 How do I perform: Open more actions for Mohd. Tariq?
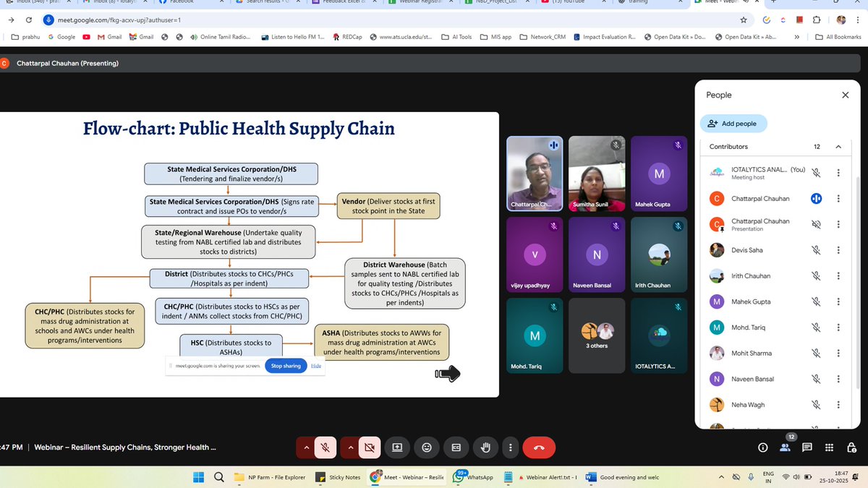pos(838,328)
